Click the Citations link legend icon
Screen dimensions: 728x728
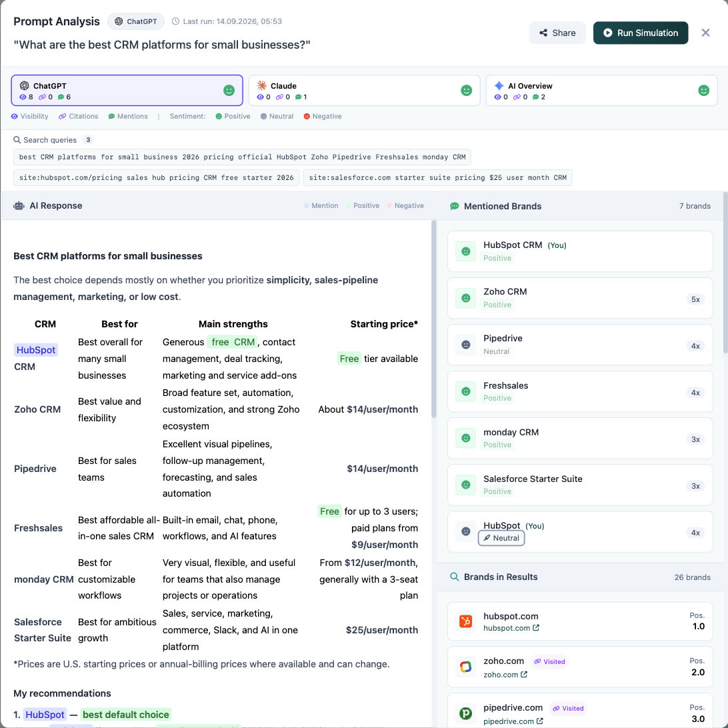point(62,117)
